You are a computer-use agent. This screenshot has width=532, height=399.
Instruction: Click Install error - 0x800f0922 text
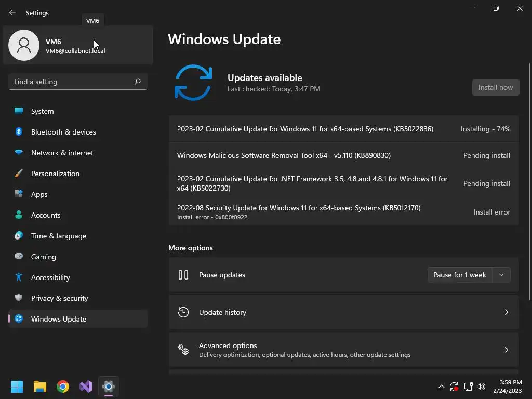(x=212, y=217)
